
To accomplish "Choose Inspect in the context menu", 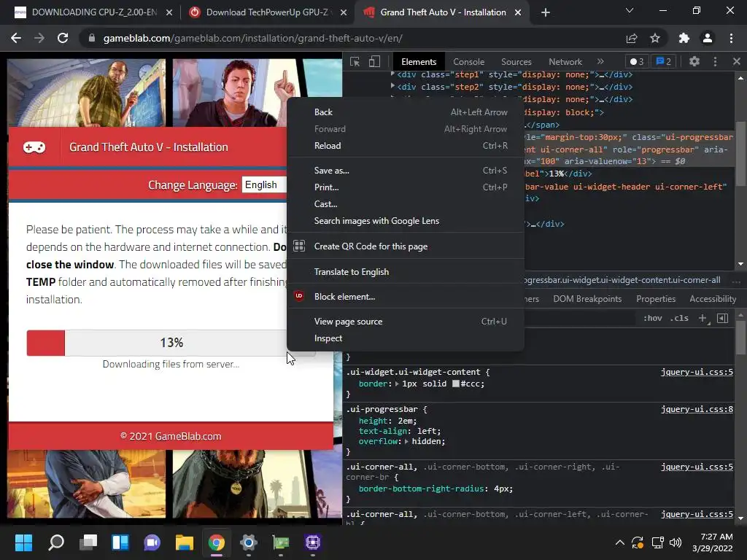I will (x=406, y=338).
